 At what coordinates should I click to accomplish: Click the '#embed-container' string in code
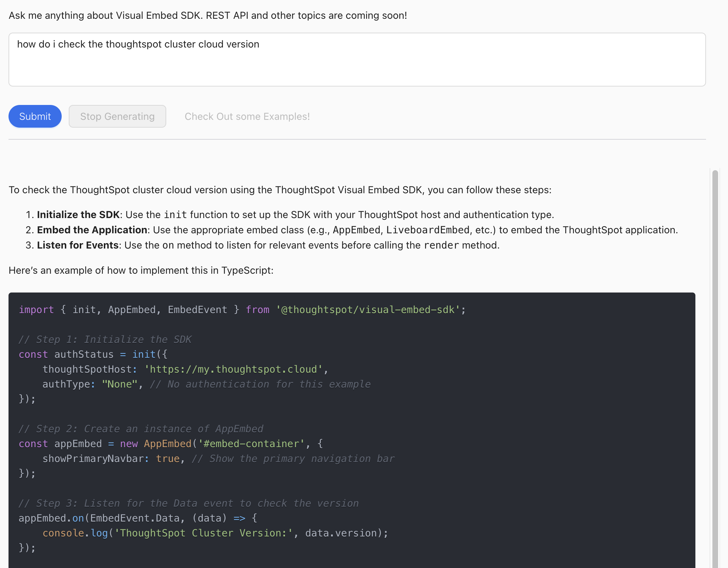251,444
